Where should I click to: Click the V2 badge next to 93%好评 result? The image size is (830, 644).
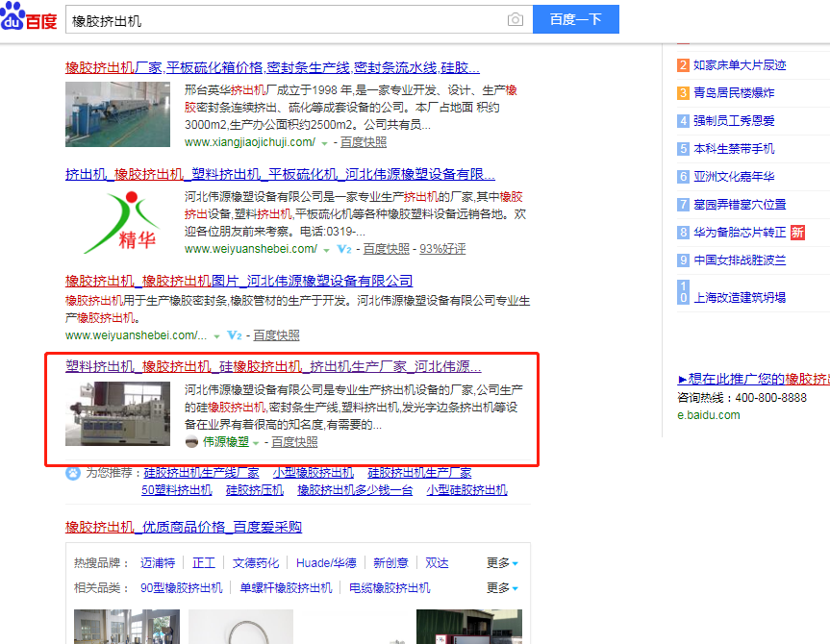(x=344, y=249)
